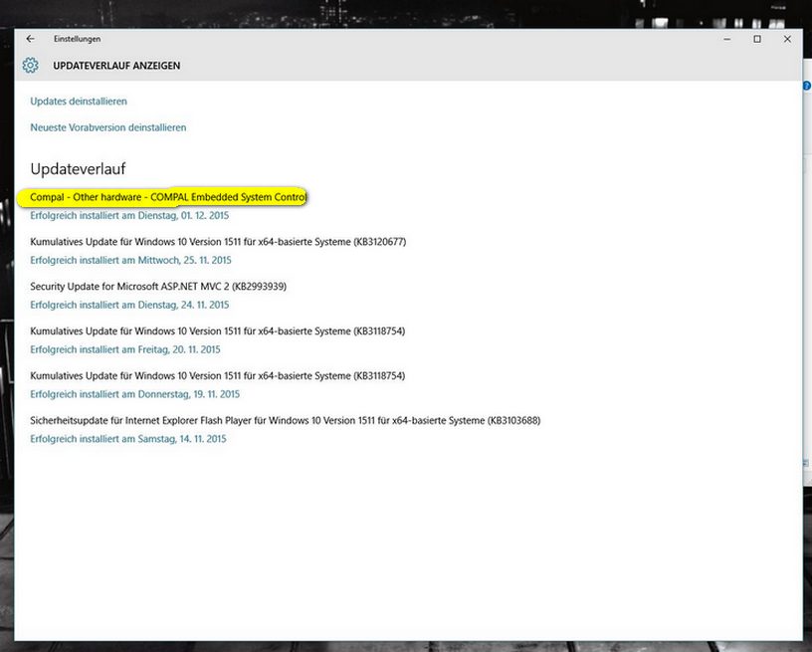Open install status dated Samstag, 14. 11. 2015
Screen dimensions: 812x652
[x=128, y=439]
